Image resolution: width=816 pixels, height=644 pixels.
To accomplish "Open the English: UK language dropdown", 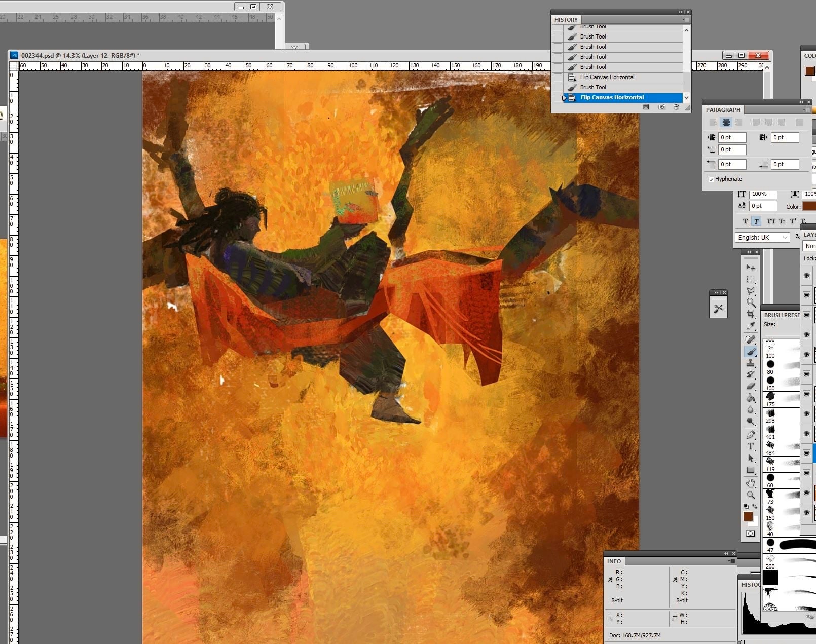I will pyautogui.click(x=762, y=237).
